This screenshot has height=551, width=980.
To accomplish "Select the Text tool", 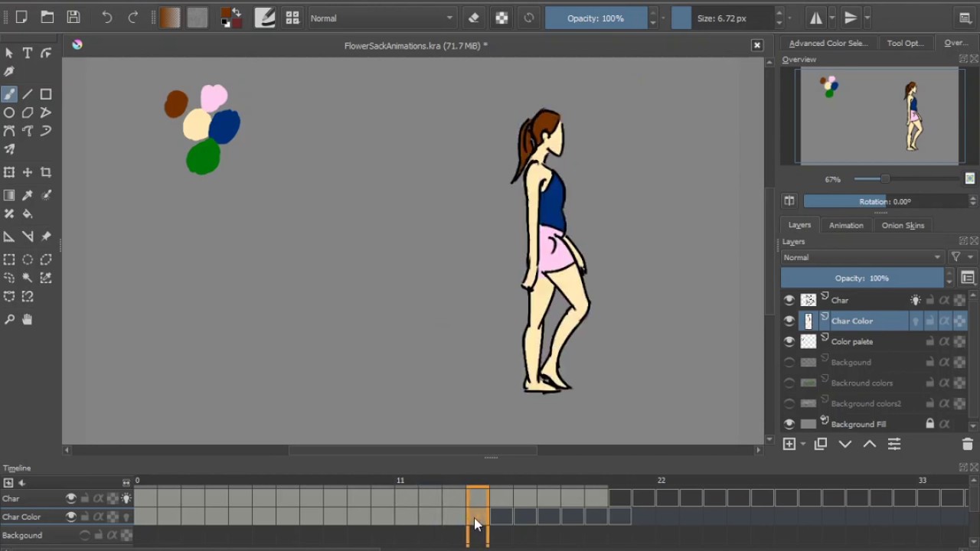I will click(x=28, y=53).
